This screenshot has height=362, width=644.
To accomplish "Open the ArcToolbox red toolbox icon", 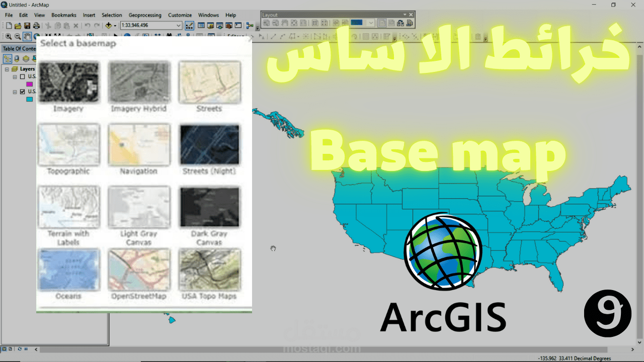I will [229, 26].
